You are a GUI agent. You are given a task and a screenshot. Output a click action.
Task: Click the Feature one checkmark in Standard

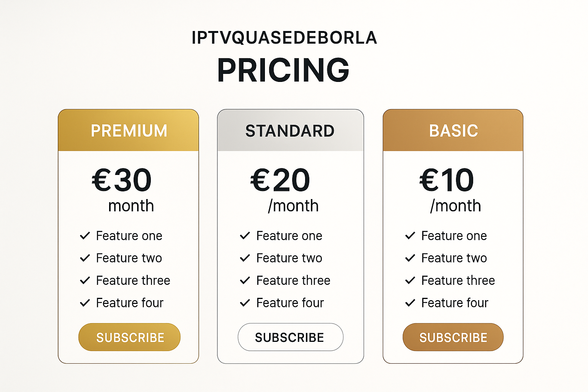[245, 236]
